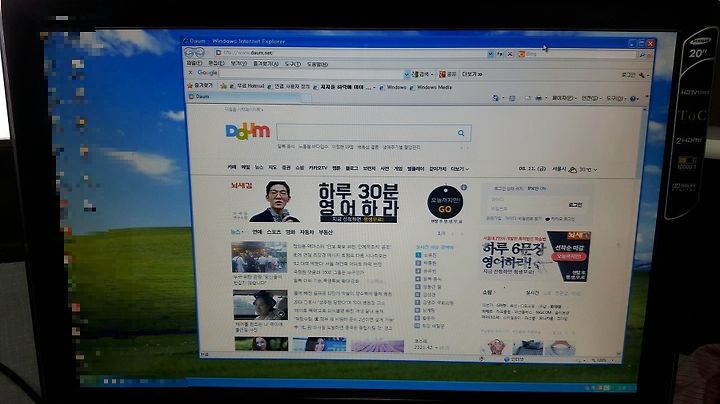
Task: Click the Read Mail icon in command bar
Action: coord(528,98)
